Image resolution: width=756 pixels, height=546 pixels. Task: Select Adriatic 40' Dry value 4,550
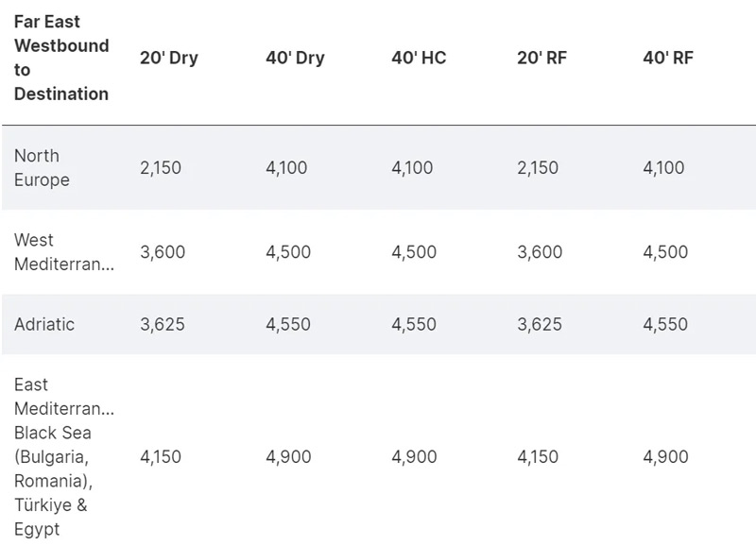(x=288, y=324)
